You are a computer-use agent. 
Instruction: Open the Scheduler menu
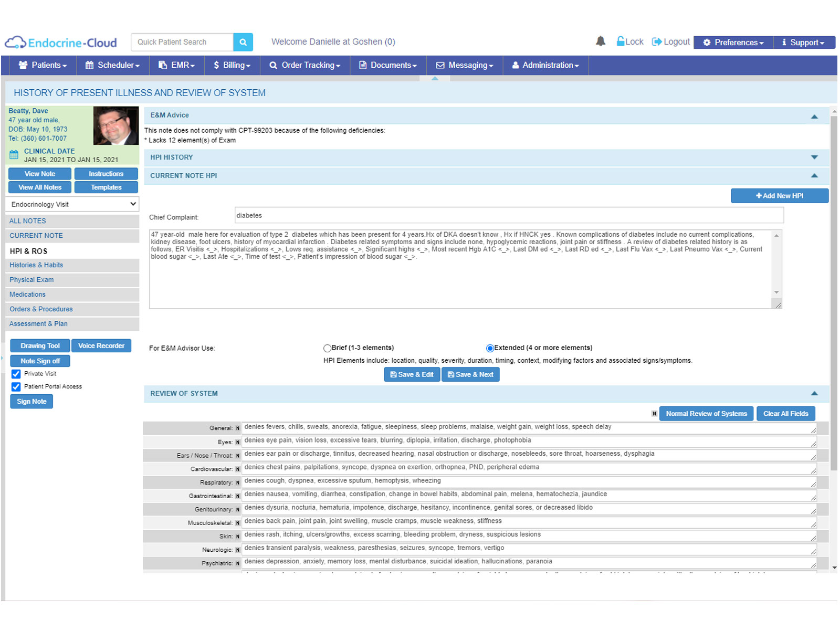pyautogui.click(x=113, y=65)
